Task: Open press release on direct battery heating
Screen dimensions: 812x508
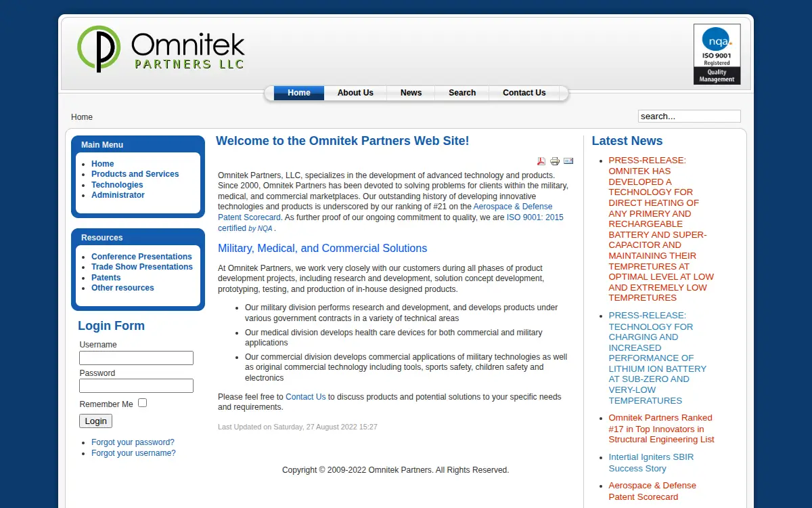Action: tap(661, 229)
